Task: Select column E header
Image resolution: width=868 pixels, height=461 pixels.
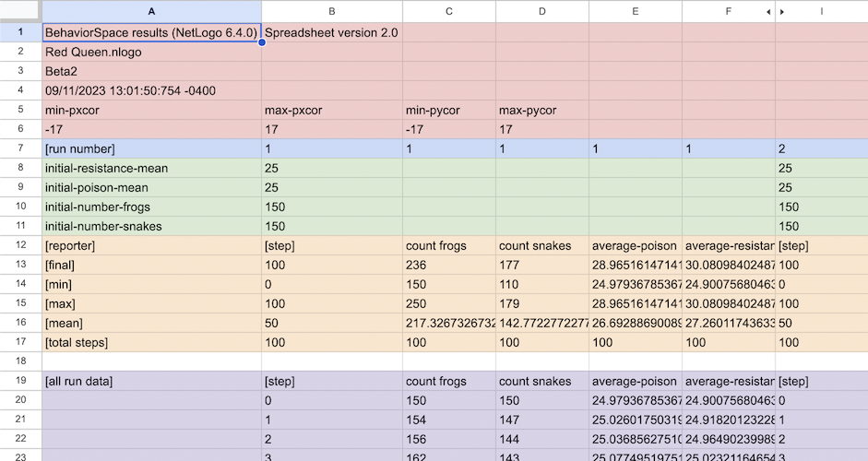Action: [x=636, y=11]
